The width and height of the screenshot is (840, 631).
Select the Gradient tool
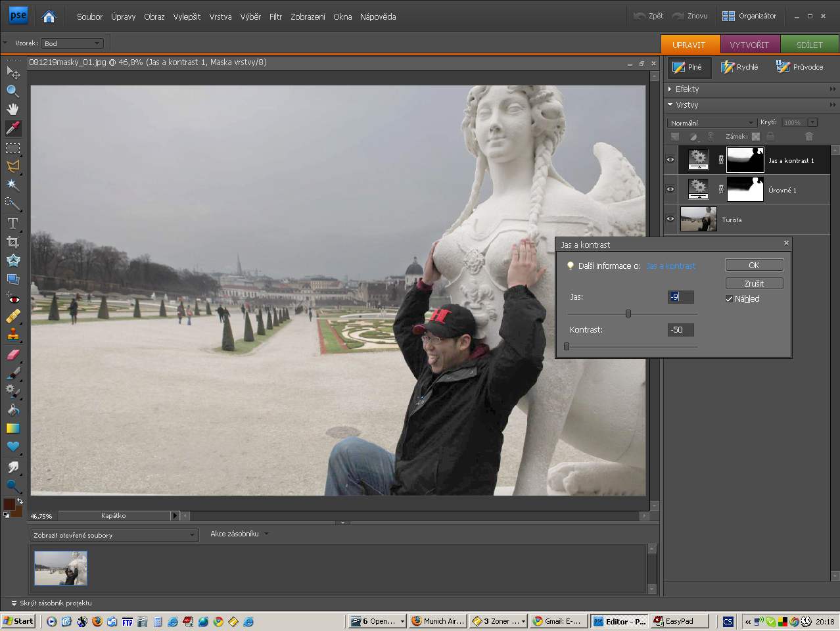[x=12, y=428]
